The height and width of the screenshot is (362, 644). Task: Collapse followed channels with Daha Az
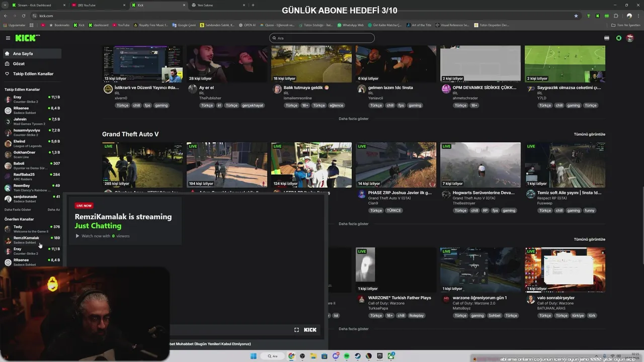tap(53, 210)
